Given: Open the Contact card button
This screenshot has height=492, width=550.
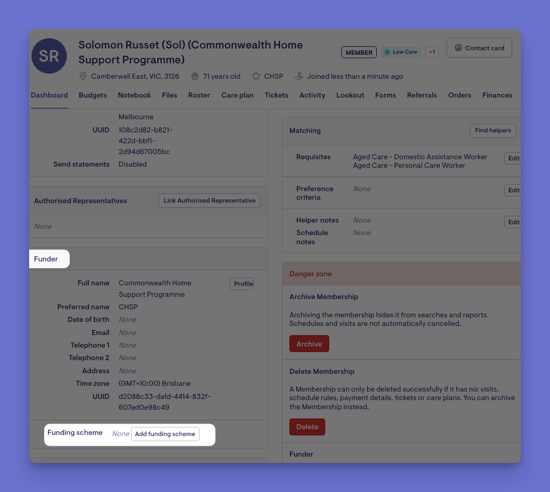Looking at the screenshot, I should (x=479, y=48).
